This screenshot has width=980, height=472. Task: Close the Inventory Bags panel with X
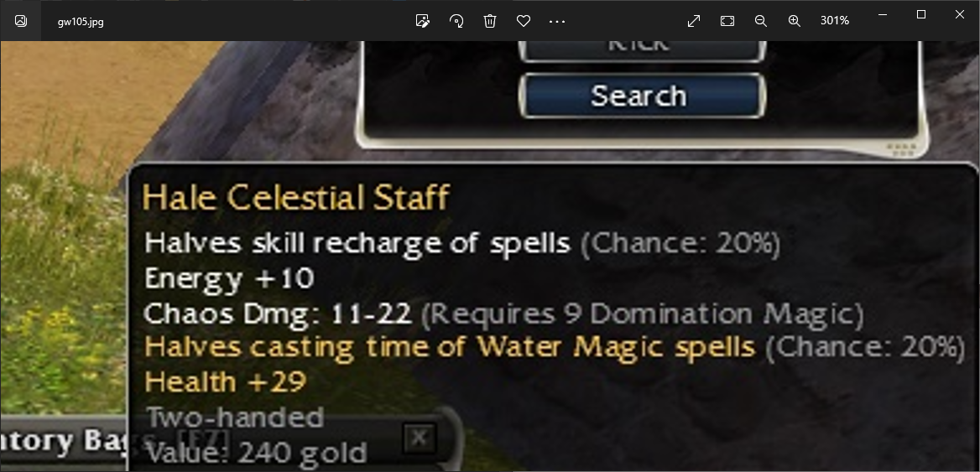(x=419, y=438)
